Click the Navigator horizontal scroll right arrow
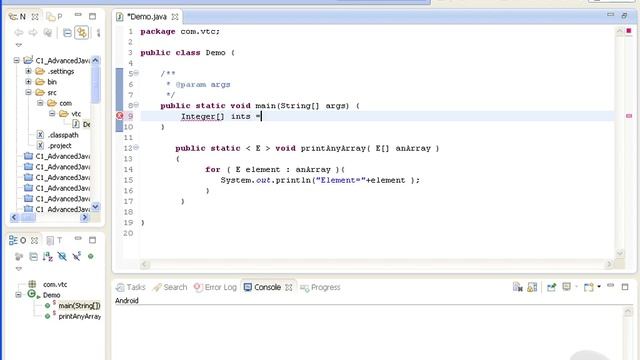The width and height of the screenshot is (640, 360). point(84,218)
